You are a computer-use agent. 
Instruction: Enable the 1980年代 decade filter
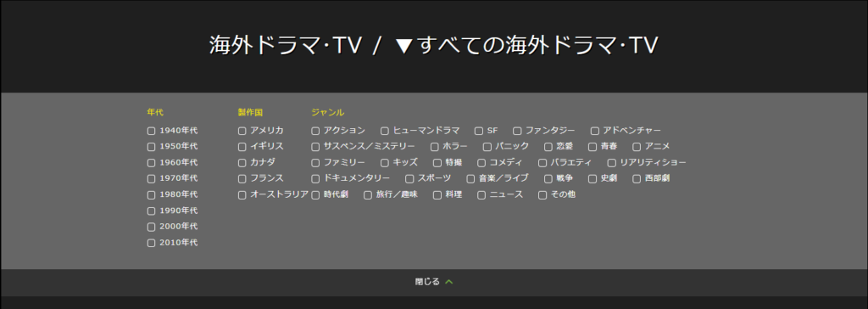pos(151,194)
